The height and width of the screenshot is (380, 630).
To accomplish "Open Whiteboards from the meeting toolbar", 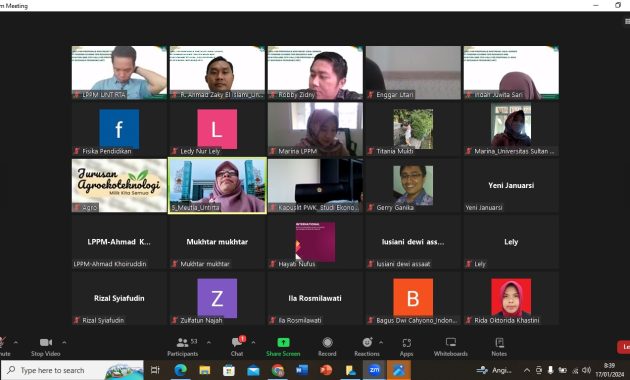I will [451, 347].
